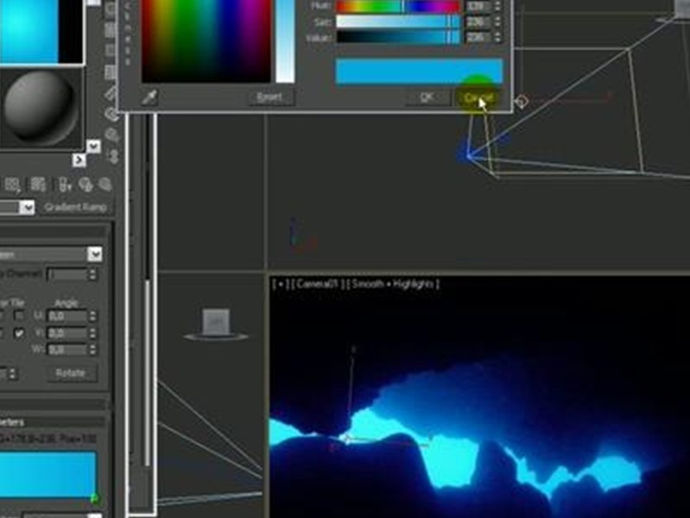This screenshot has width=690, height=518.
Task: Click the Select by Material icon
Action: 113,134
